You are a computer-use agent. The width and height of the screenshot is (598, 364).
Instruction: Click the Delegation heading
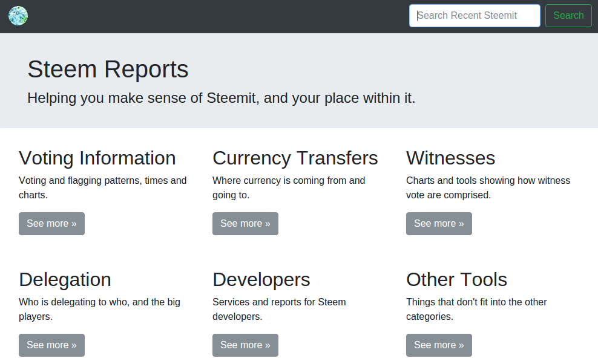[x=65, y=280]
